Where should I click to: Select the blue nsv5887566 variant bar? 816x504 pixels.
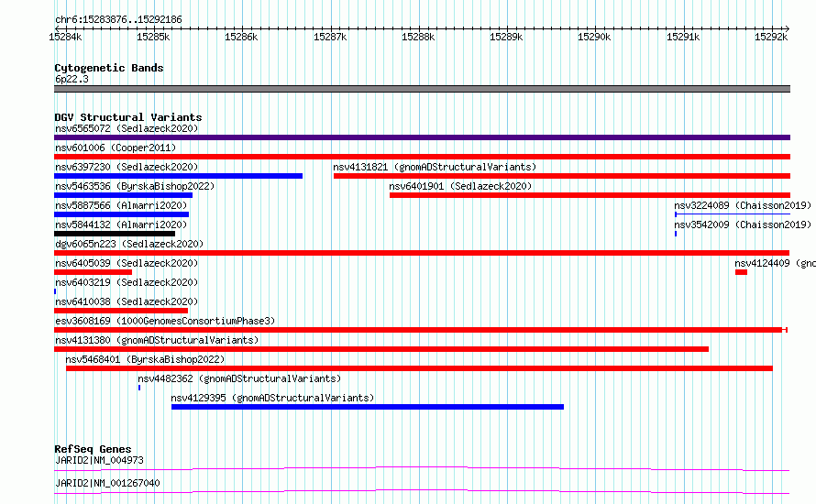[121, 214]
